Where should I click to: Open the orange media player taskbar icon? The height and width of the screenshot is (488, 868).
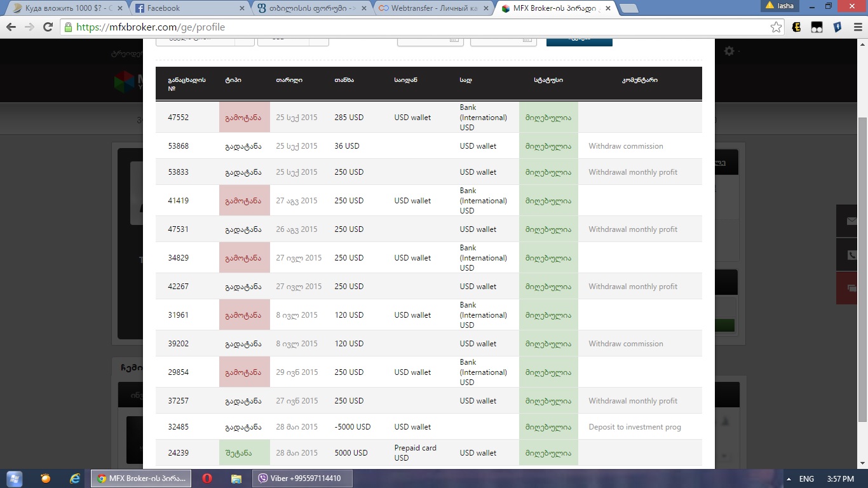(46, 478)
